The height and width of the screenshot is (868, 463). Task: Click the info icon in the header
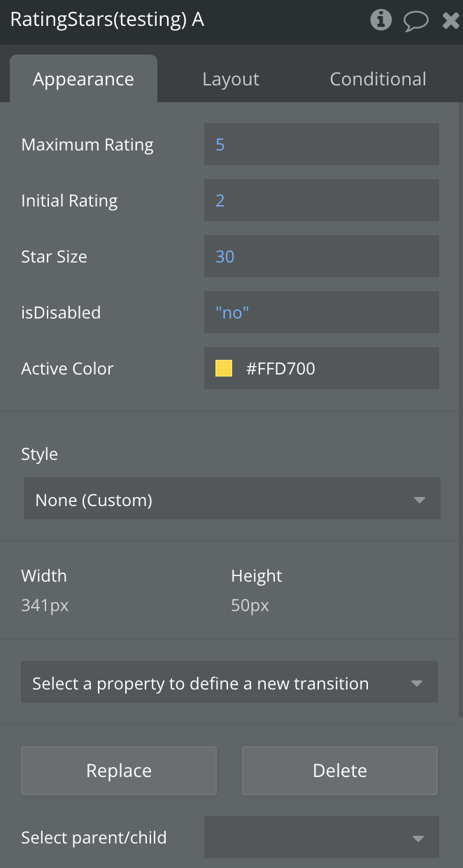coord(380,20)
